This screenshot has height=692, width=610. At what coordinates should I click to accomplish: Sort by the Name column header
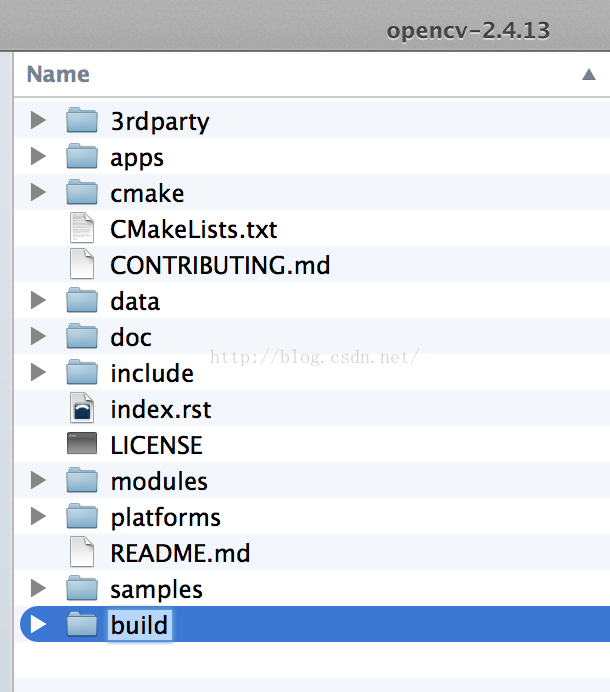[x=58, y=74]
